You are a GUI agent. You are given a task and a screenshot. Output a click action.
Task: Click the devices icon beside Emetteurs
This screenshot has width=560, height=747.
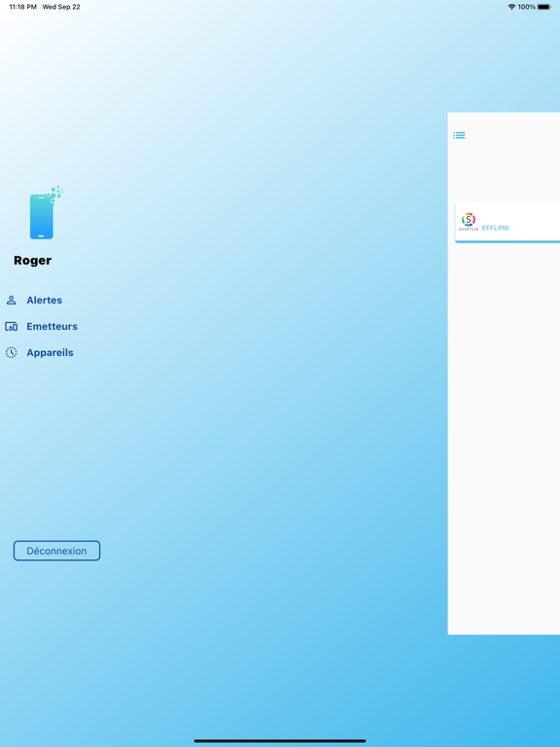point(11,327)
